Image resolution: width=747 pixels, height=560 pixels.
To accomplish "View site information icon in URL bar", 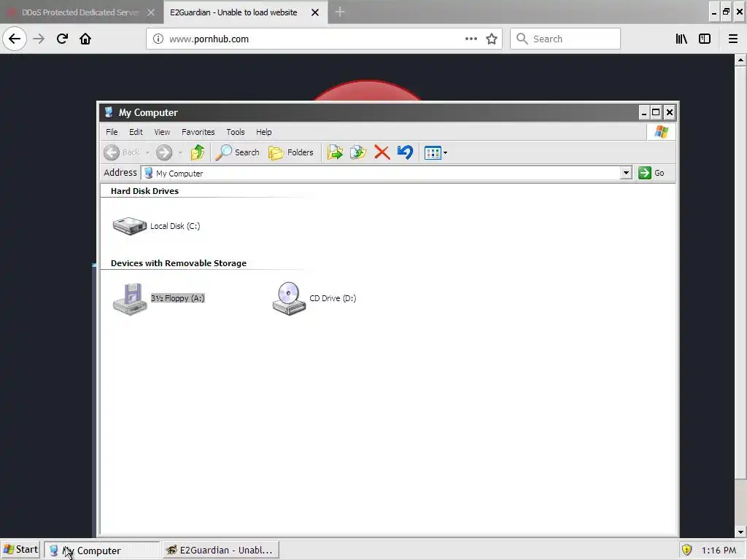I will tap(158, 39).
